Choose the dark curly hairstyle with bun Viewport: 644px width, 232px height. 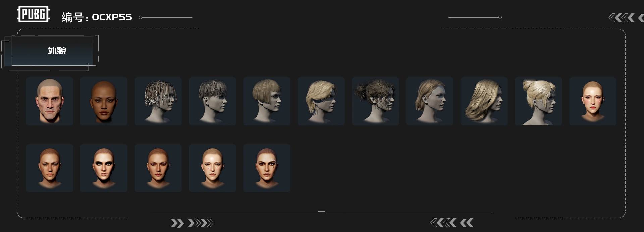coord(375,101)
